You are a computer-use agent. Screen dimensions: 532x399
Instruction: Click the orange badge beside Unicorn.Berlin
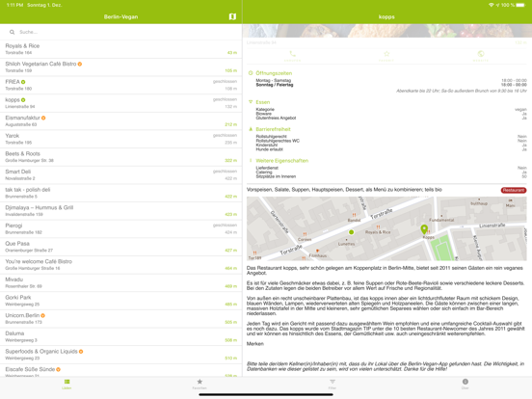click(x=42, y=315)
